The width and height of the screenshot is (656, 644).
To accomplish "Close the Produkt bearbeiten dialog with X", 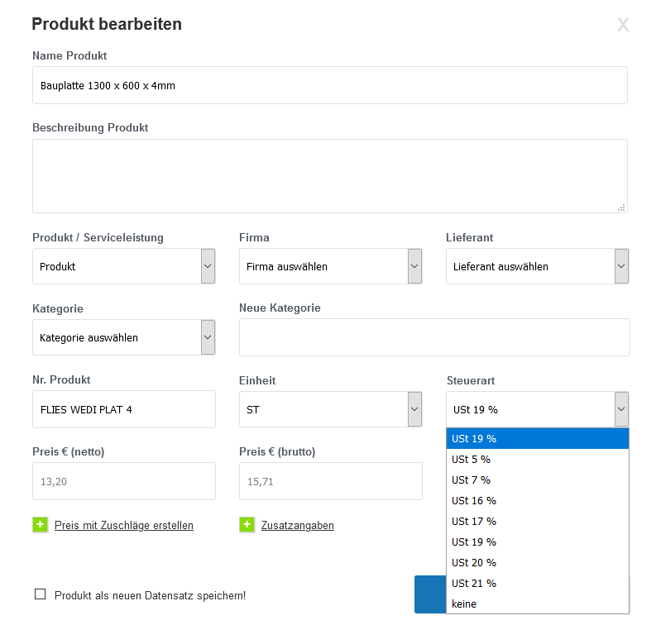I will point(623,25).
